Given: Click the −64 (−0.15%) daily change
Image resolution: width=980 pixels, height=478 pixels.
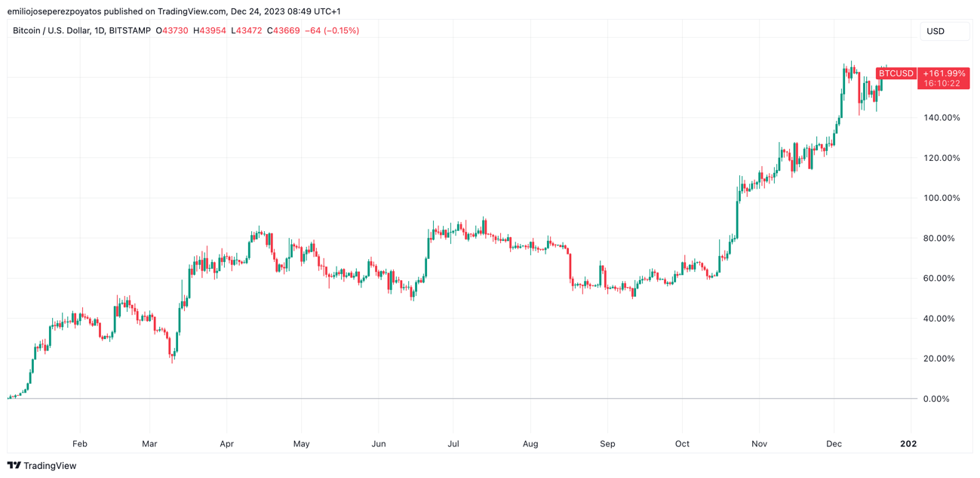Looking at the screenshot, I should point(332,31).
